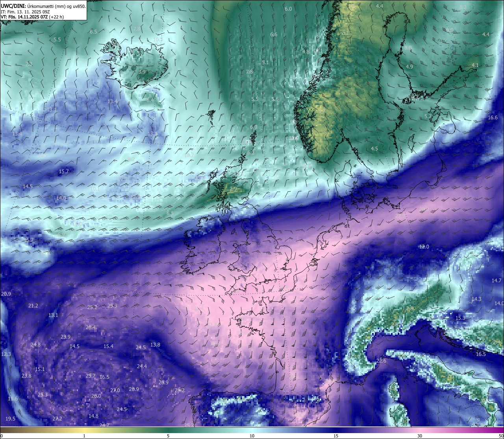Image resolution: width=504 pixels, height=439 pixels.
Task: Click the 26.4 value on the map
Action: click(x=91, y=327)
